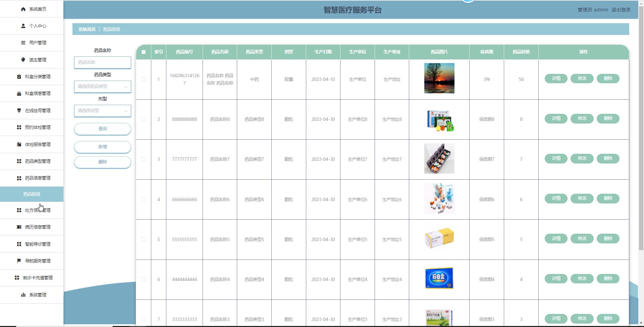Expand the 药品信息管理 sidebar menu
This screenshot has width=644, height=327.
[38, 178]
